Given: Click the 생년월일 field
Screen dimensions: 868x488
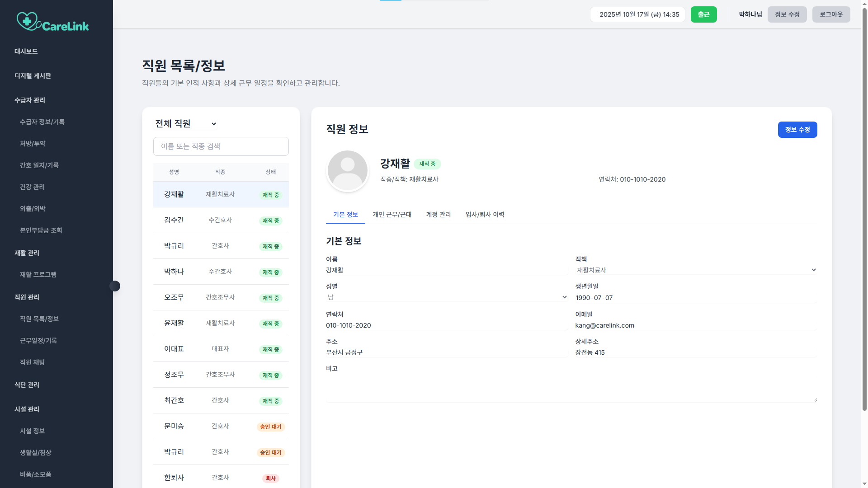Looking at the screenshot, I should click(x=696, y=297).
